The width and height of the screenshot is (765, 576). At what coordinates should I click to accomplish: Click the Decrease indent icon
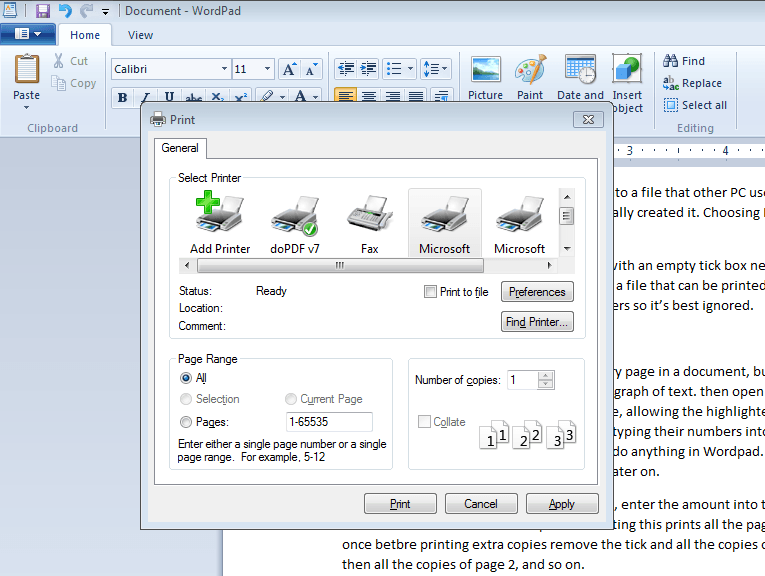tap(346, 69)
